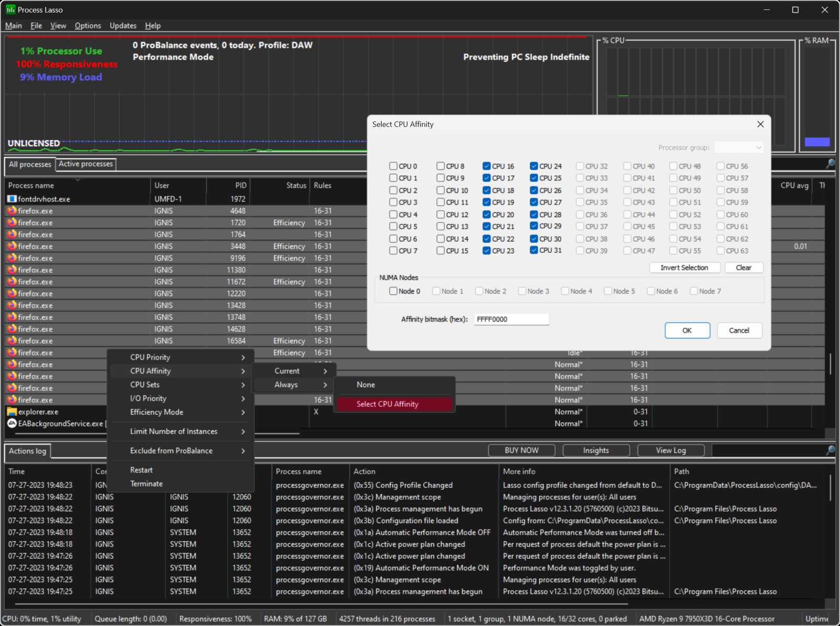Expand Limit Number of Instances submenu
This screenshot has height=626, width=840.
point(181,431)
